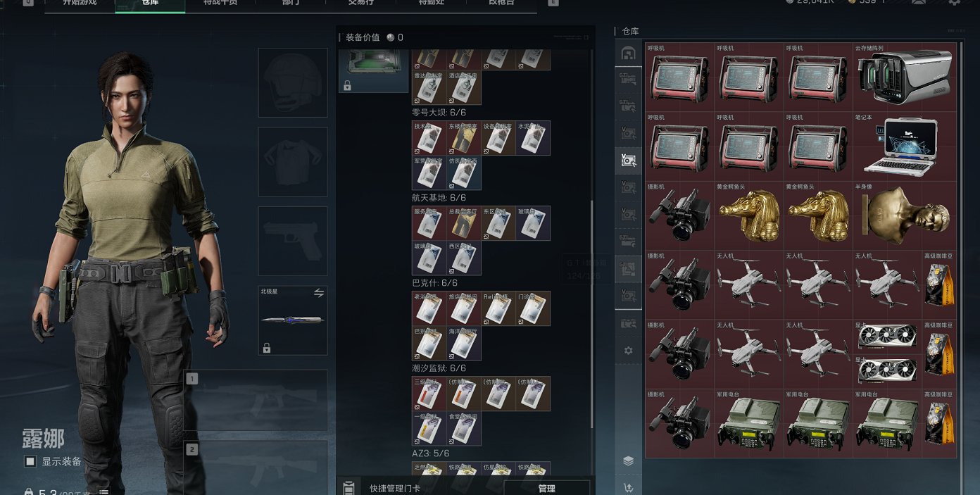Click the 航天基地: 6/6 heading
The height and width of the screenshot is (495, 980).
[439, 198]
